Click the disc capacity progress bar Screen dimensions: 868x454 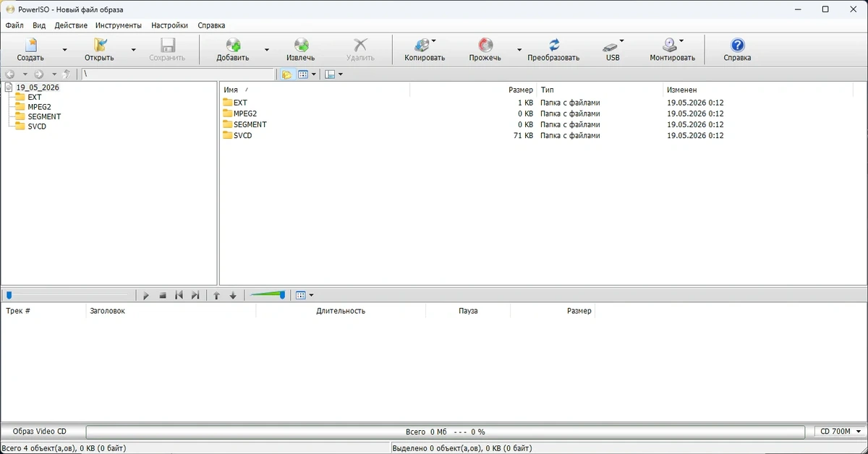click(445, 432)
